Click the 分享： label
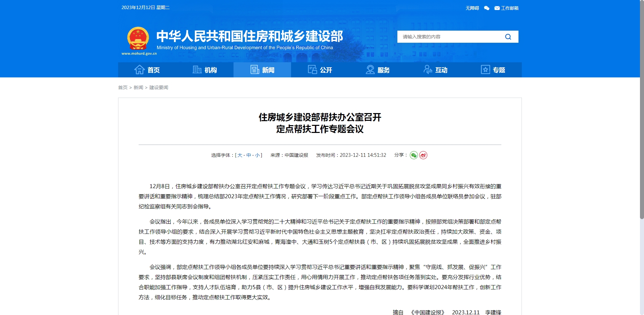644x315 pixels. point(401,155)
